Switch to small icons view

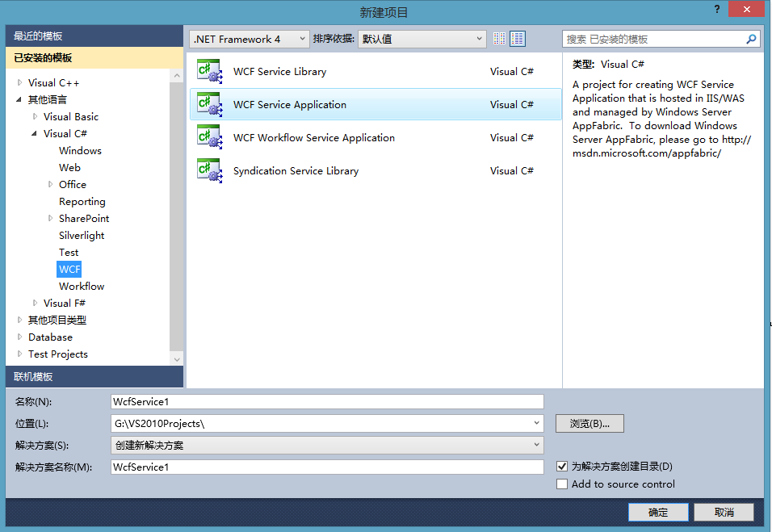click(499, 39)
